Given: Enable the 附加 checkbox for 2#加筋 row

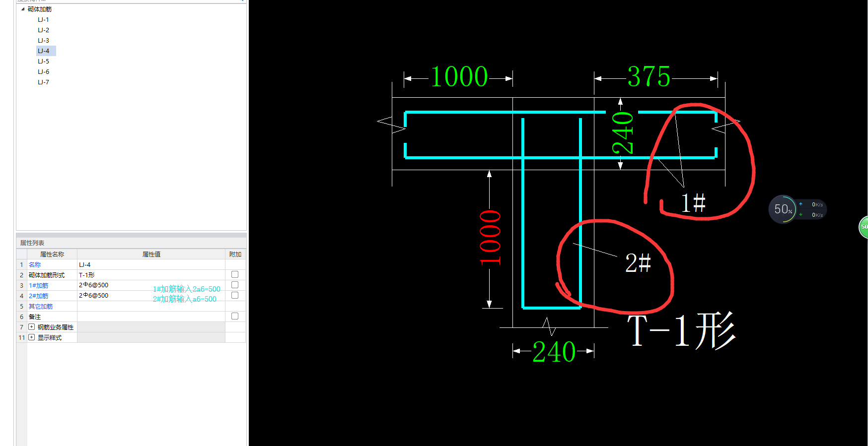Looking at the screenshot, I should point(235,295).
